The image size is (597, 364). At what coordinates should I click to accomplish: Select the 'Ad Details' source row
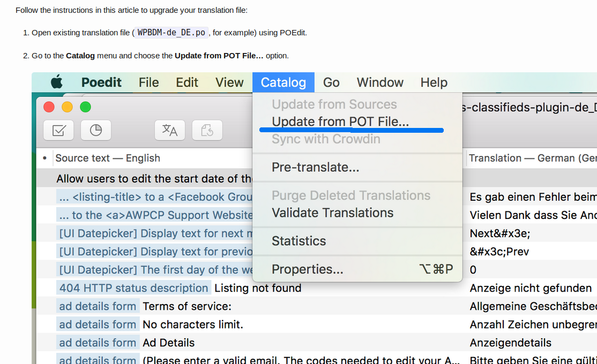tap(168, 343)
